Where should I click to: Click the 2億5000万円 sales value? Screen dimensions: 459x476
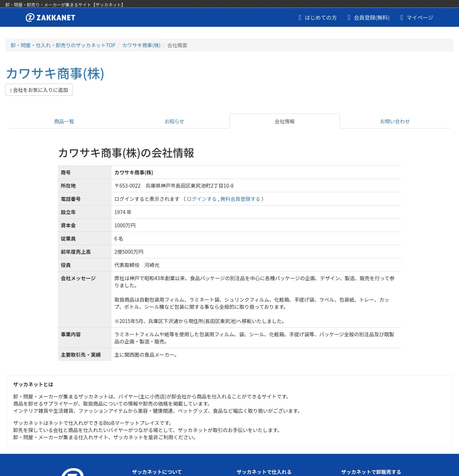click(x=129, y=252)
